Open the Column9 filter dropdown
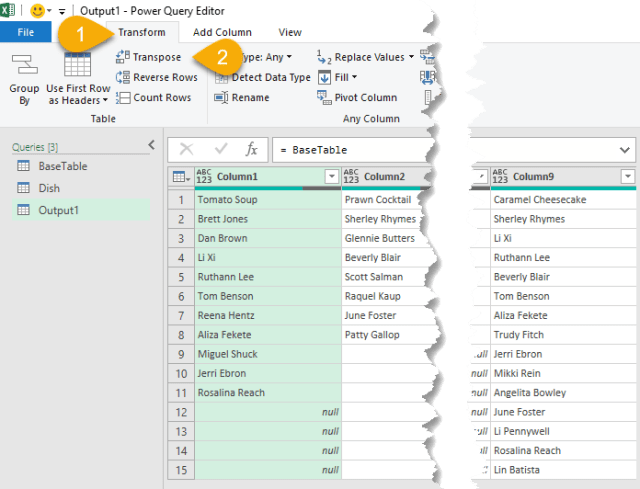 [628, 176]
